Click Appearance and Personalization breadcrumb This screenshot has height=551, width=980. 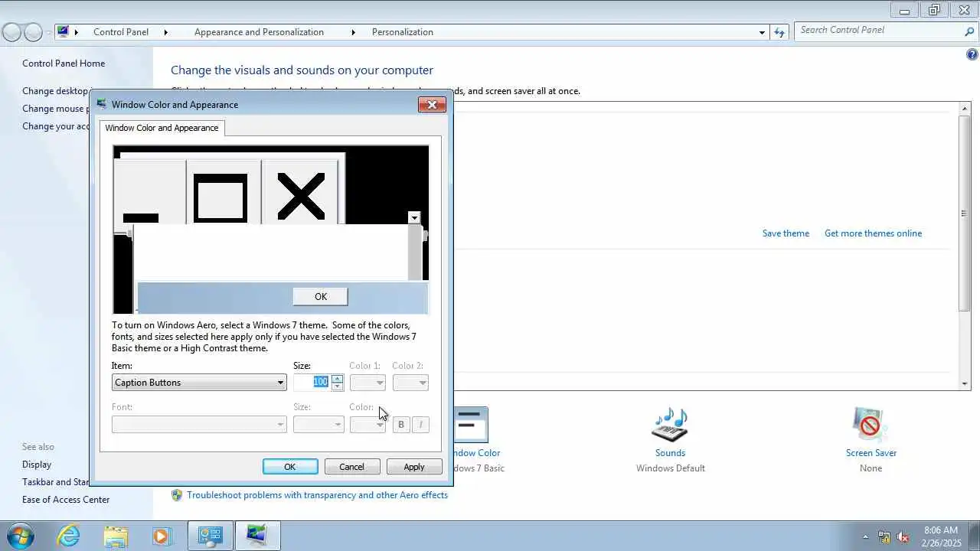coord(259,32)
